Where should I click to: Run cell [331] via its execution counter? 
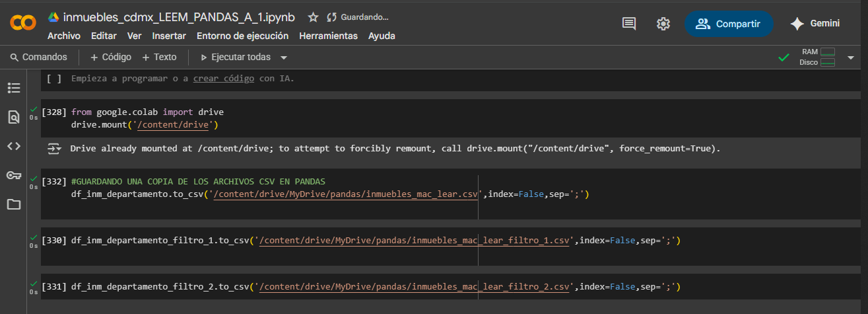53,287
